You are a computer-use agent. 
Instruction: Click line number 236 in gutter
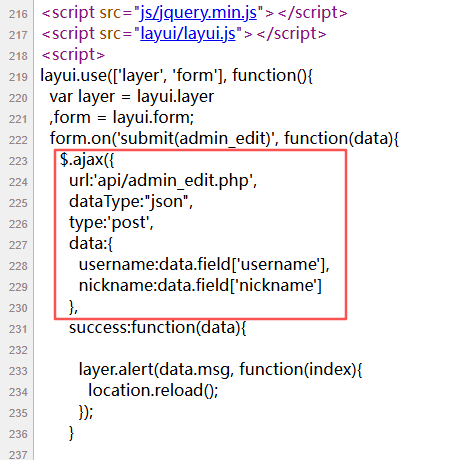click(x=18, y=434)
